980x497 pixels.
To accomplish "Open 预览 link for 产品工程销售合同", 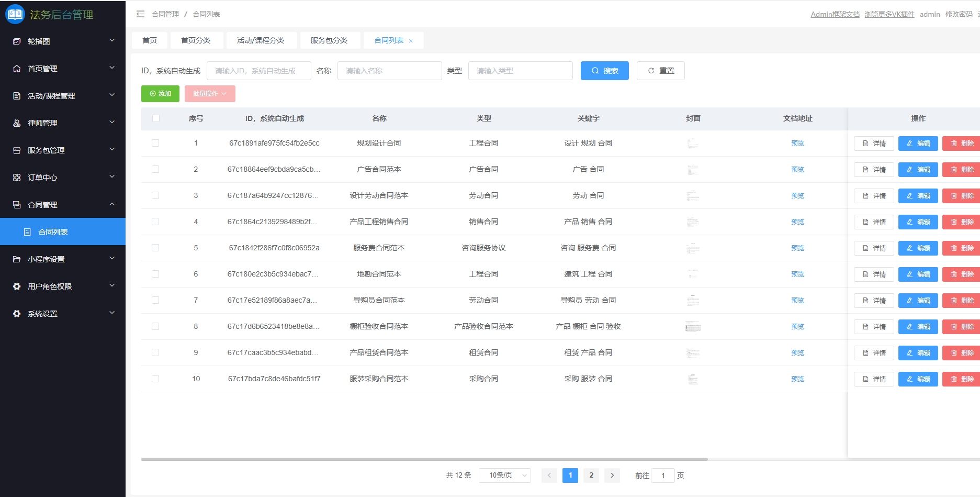I will [x=797, y=222].
